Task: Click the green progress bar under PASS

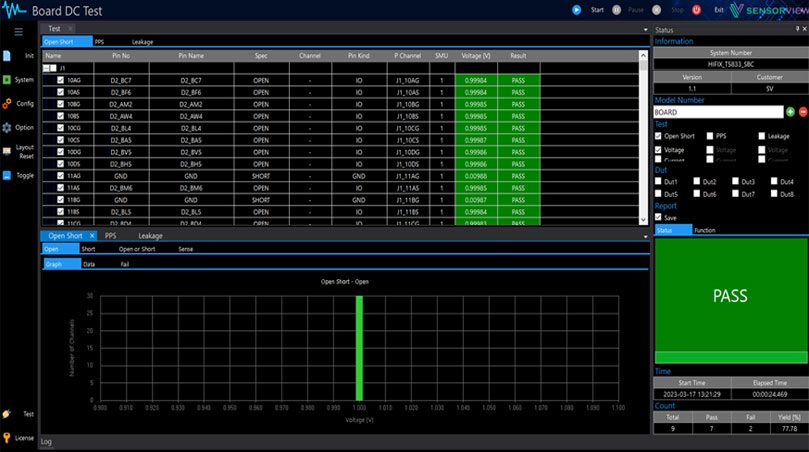Action: pos(731,357)
